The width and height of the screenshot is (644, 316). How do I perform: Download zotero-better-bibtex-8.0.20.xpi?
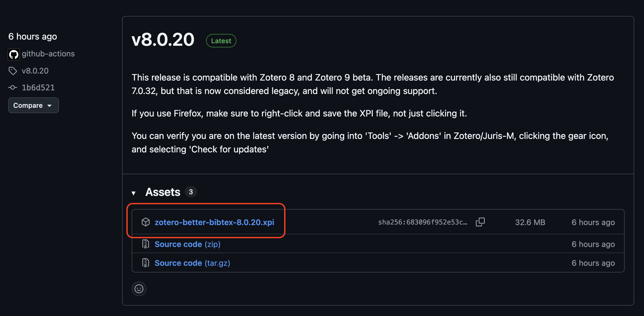click(x=214, y=222)
